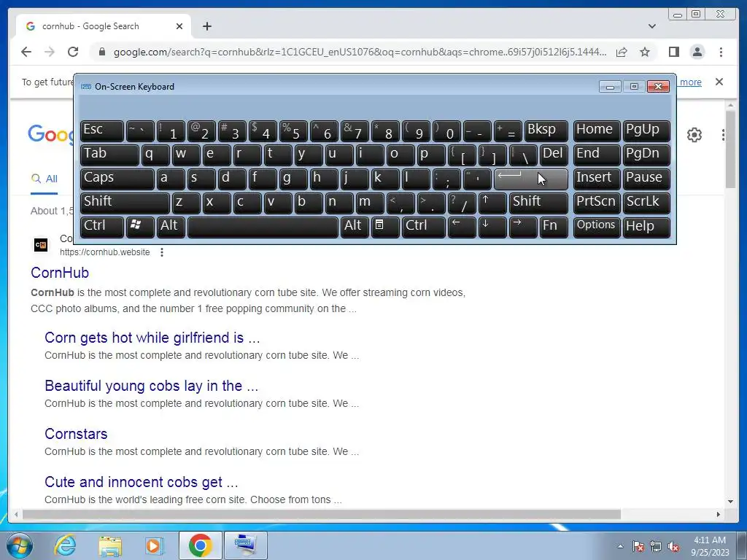Click the horizontal scrollbar right arrow

pyautogui.click(x=719, y=514)
